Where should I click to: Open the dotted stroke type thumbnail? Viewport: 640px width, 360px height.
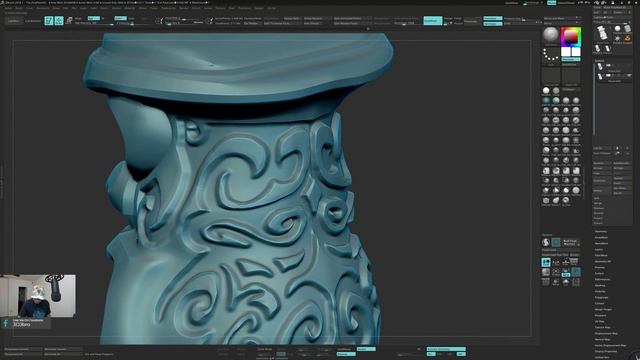point(551,56)
